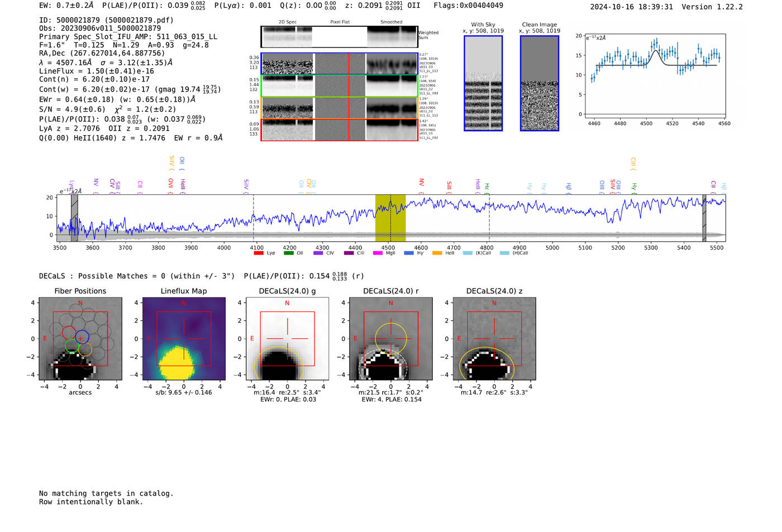
Task: Open the With Sky image
Action: (483, 83)
